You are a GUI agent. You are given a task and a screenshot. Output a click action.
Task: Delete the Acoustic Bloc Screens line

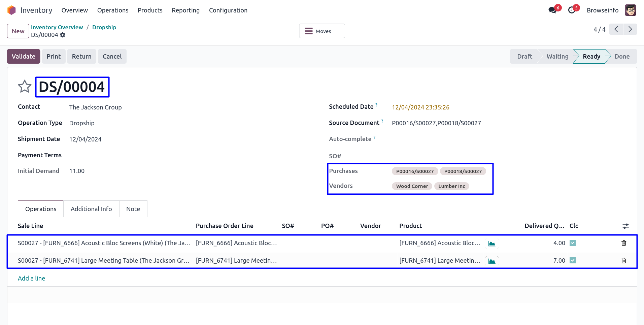623,243
